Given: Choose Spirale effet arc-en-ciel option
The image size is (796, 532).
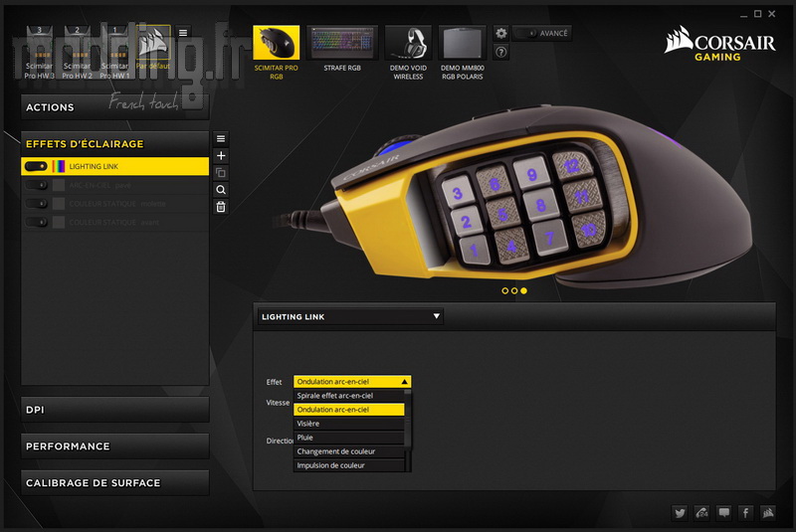Looking at the screenshot, I should [349, 396].
